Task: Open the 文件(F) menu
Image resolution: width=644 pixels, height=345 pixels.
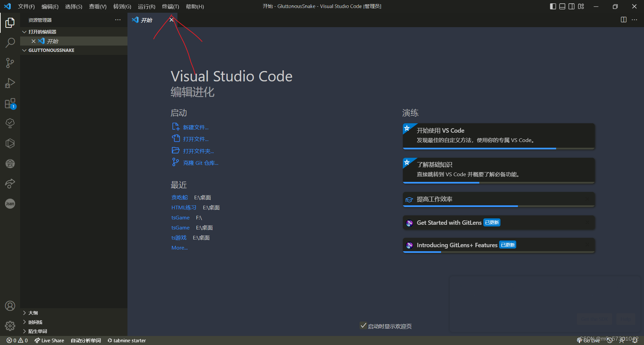Action: click(x=26, y=6)
